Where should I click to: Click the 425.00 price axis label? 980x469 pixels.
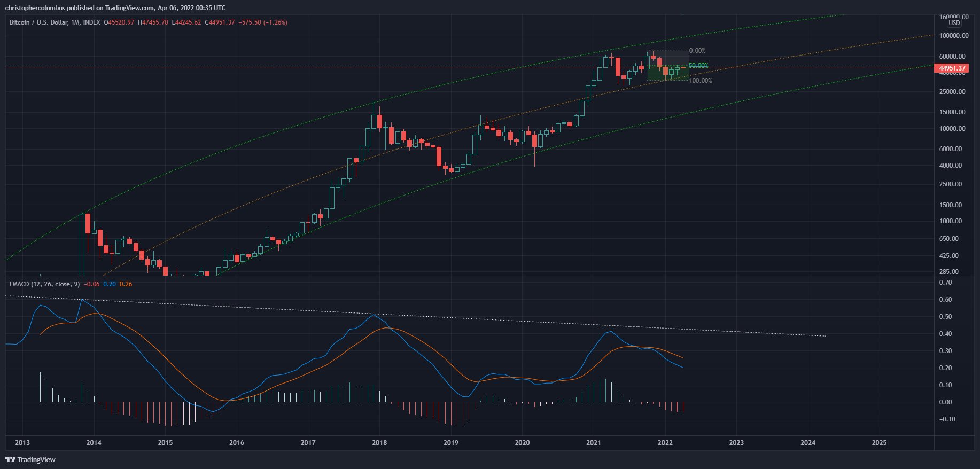pos(949,256)
